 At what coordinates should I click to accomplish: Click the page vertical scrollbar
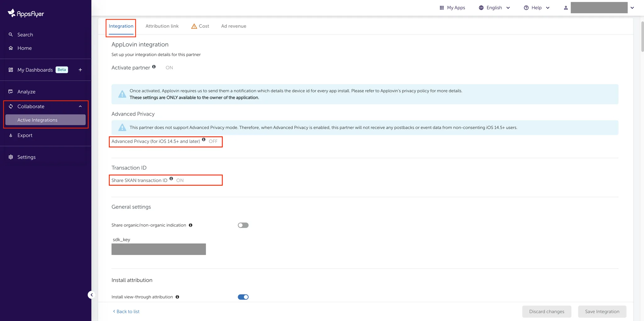tap(642, 36)
